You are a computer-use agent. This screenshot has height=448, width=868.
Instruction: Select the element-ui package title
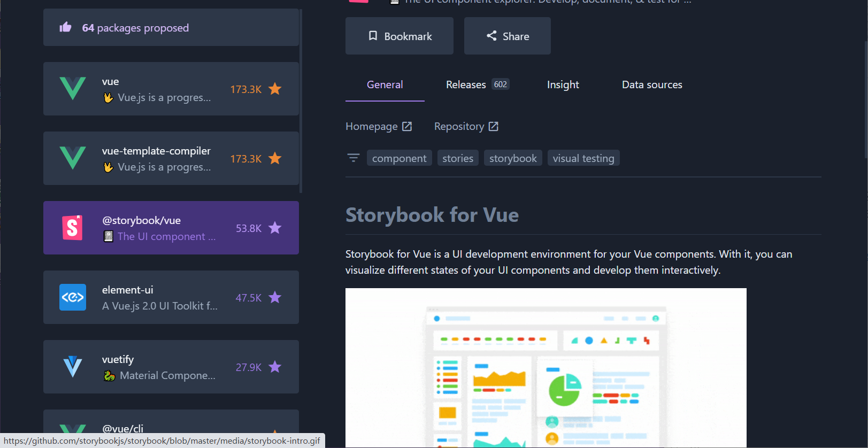[127, 290]
